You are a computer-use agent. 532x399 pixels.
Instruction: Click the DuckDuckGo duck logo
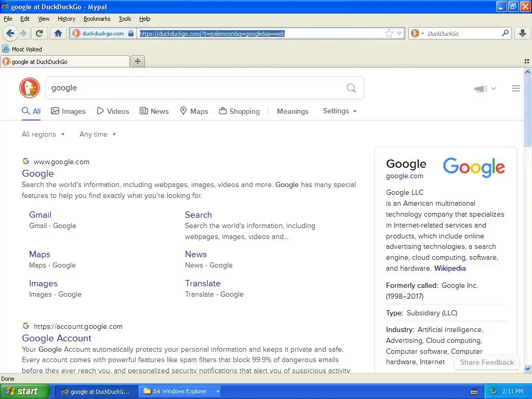(x=30, y=87)
